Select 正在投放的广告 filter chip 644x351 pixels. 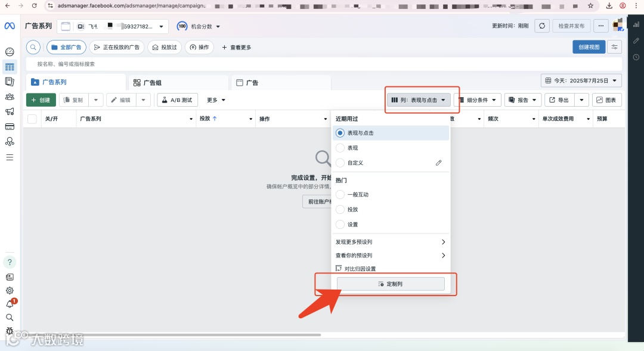click(117, 47)
